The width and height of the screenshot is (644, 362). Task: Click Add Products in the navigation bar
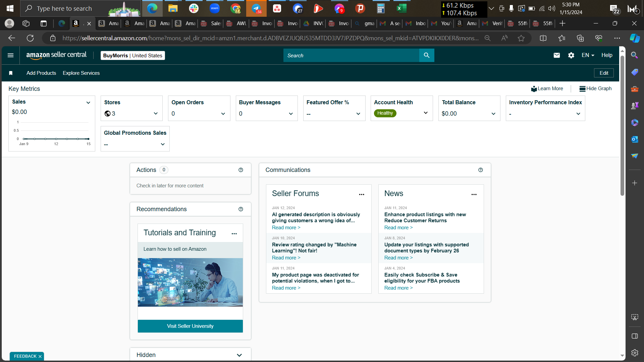click(41, 73)
